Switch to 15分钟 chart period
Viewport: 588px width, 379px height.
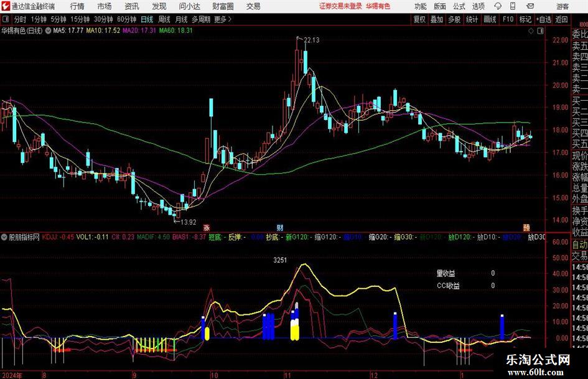pyautogui.click(x=80, y=19)
